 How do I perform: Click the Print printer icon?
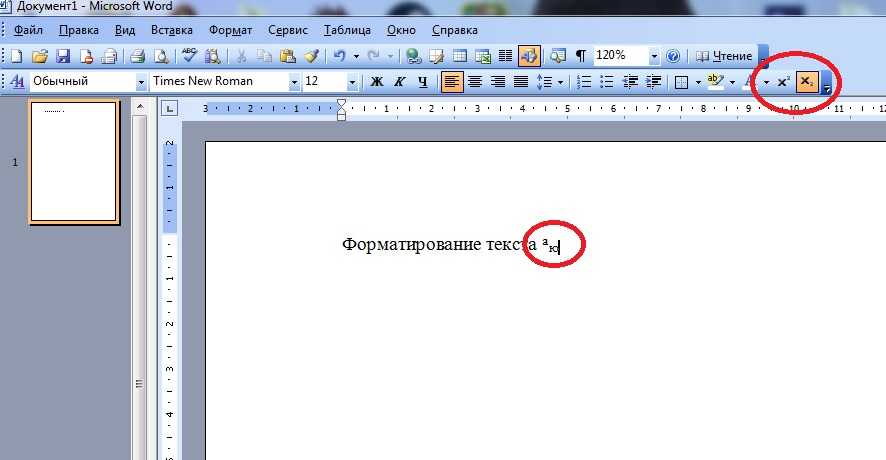[138, 56]
